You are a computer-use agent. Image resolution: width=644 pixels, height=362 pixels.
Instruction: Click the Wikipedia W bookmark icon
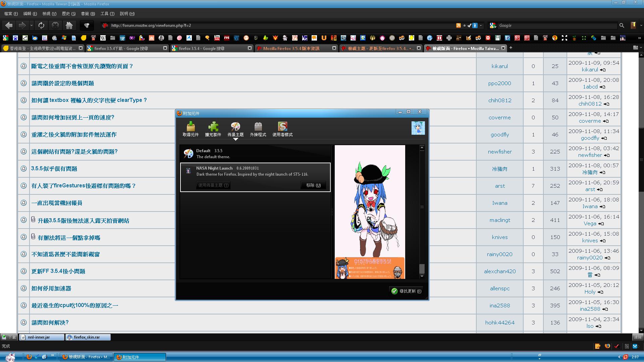pyautogui.click(x=103, y=38)
